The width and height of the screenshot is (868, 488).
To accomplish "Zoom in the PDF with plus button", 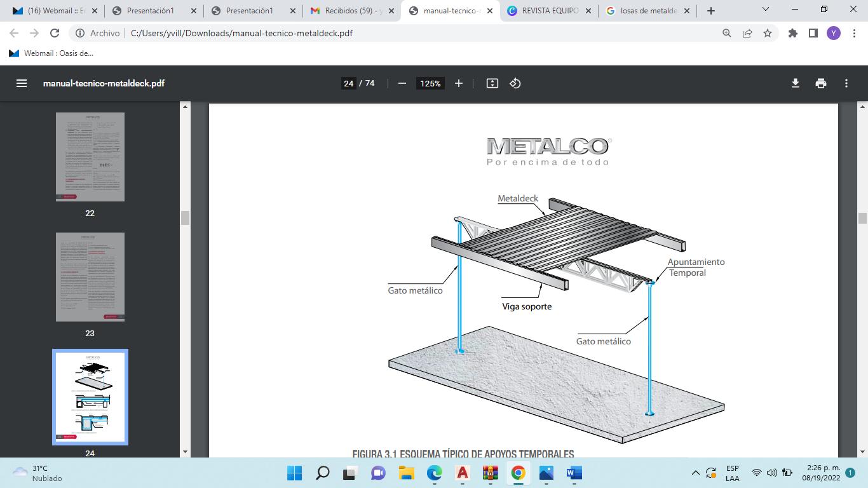I will point(459,83).
